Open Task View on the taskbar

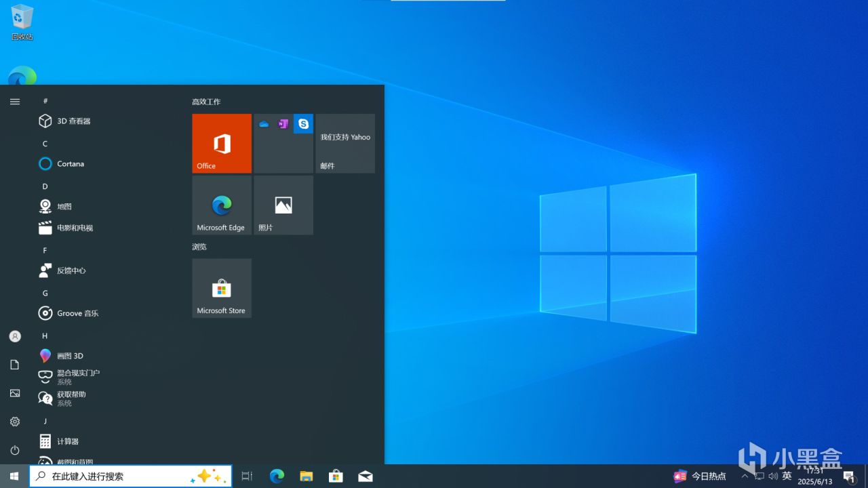point(247,476)
